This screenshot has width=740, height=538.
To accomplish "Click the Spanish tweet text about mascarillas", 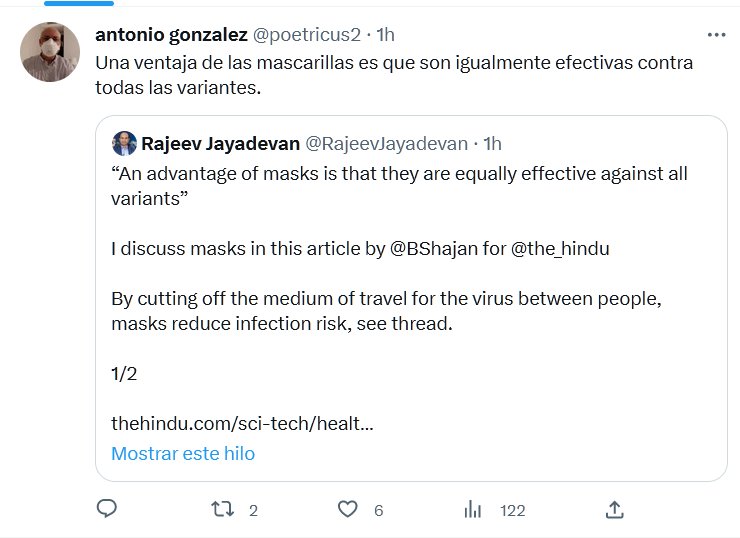I will click(394, 74).
